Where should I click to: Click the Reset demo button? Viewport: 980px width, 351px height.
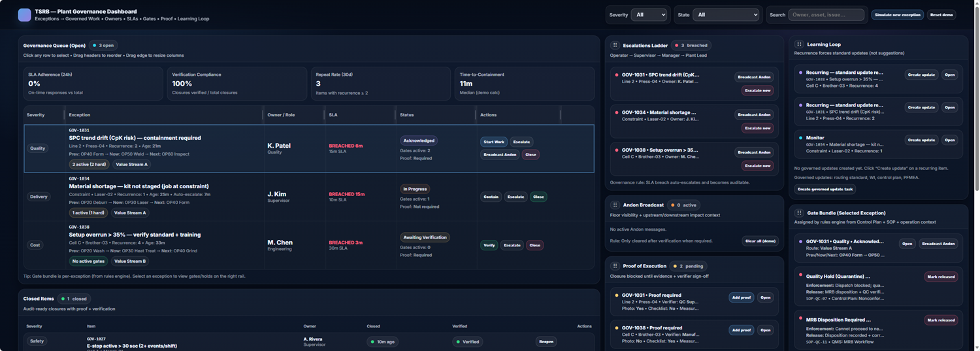tap(941, 14)
